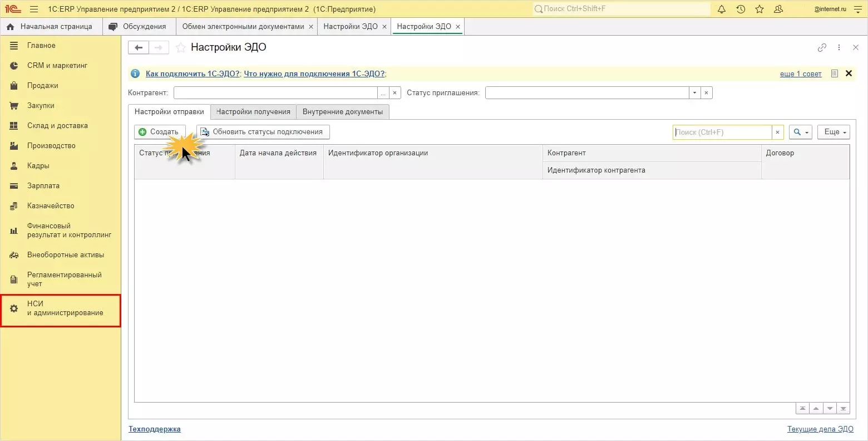Open the form's three-dot menu

(x=839, y=48)
